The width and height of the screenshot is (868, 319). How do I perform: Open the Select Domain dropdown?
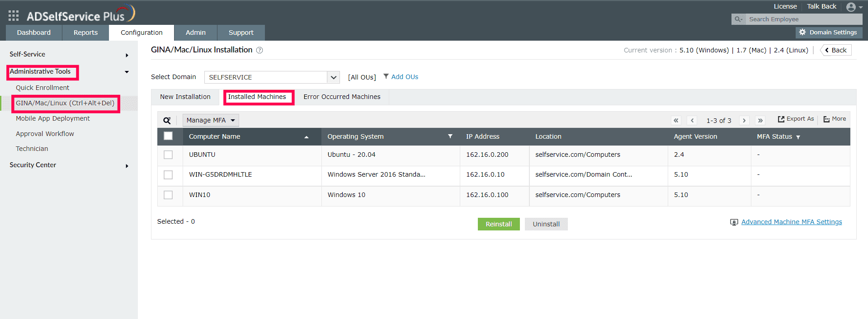(272, 77)
